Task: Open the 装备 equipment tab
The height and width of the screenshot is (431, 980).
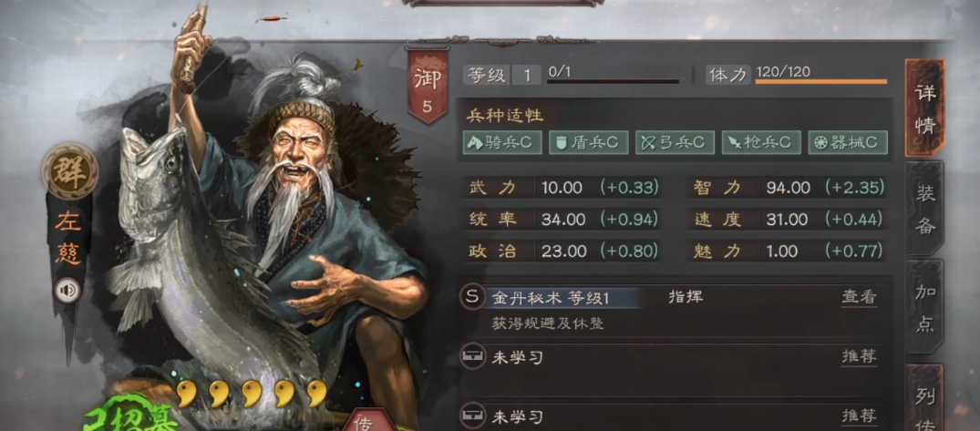Action: coord(924,209)
